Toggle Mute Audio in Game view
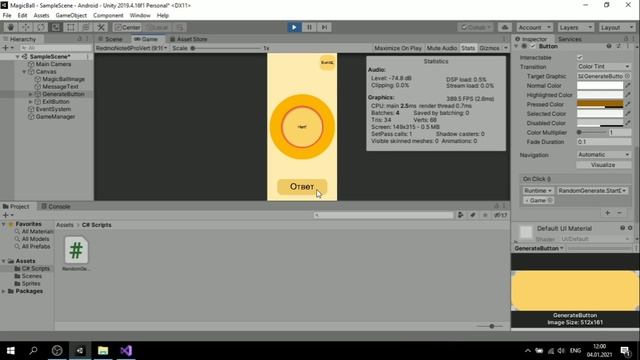Viewport: 640px width, 360px height. [442, 48]
